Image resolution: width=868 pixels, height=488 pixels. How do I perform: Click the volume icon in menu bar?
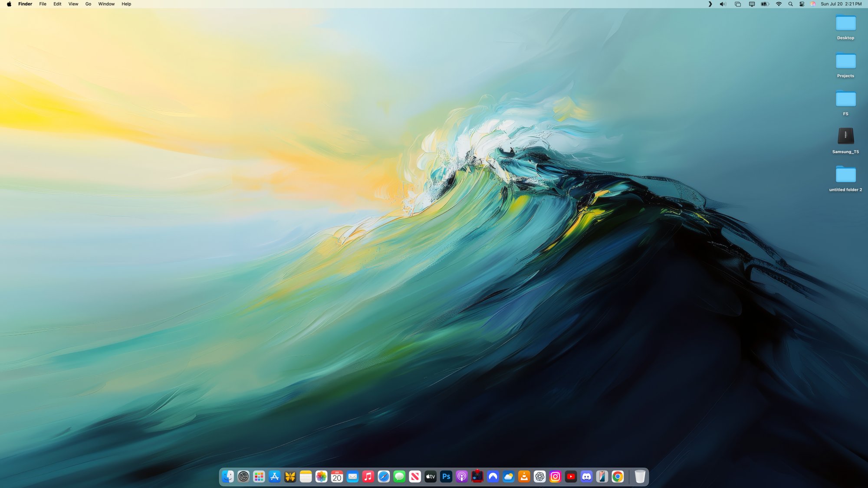click(x=722, y=4)
